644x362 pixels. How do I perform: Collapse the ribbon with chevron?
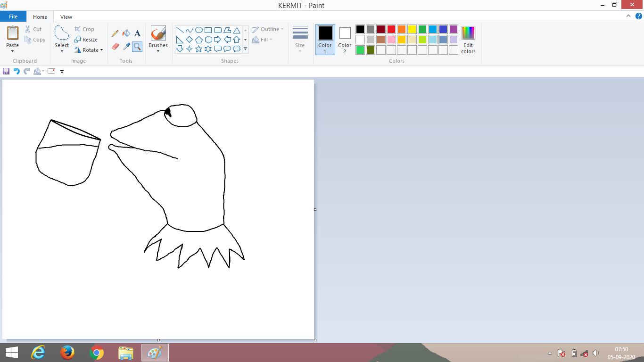click(x=628, y=16)
